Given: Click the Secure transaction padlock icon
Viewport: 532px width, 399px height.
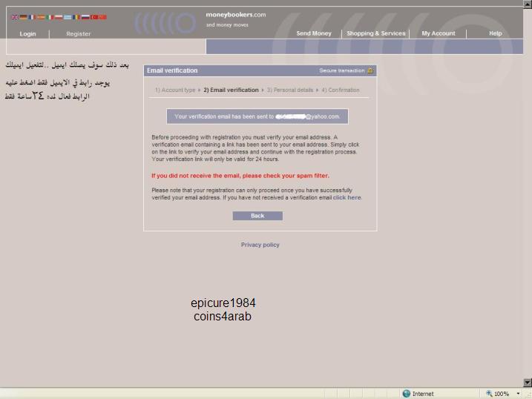Looking at the screenshot, I should (370, 70).
